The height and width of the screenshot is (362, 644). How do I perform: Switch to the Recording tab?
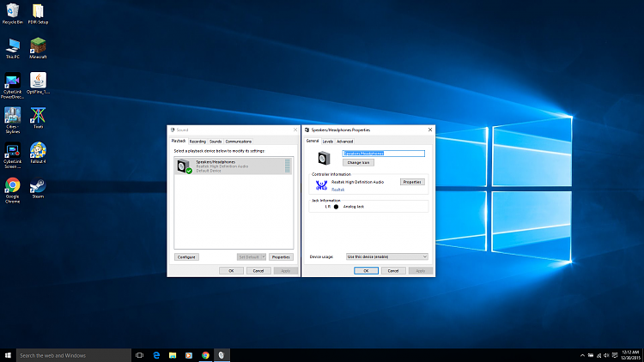click(x=197, y=142)
